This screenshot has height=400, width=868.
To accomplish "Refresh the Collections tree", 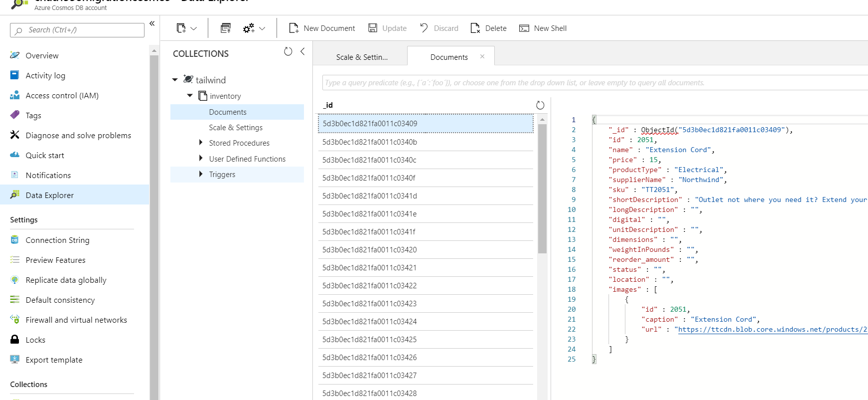I will point(288,51).
